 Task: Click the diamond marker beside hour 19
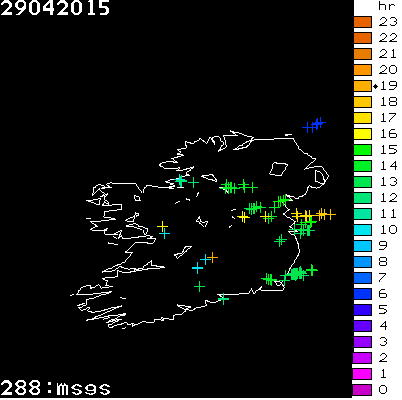click(376, 86)
